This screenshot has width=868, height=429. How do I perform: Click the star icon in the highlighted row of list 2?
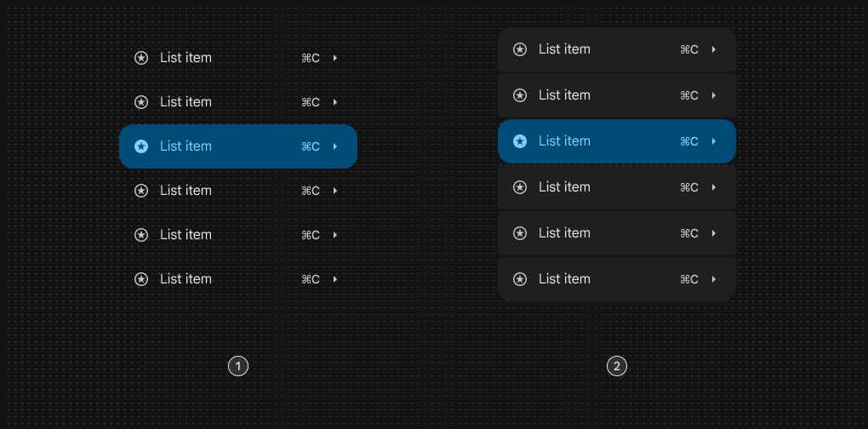coord(520,141)
